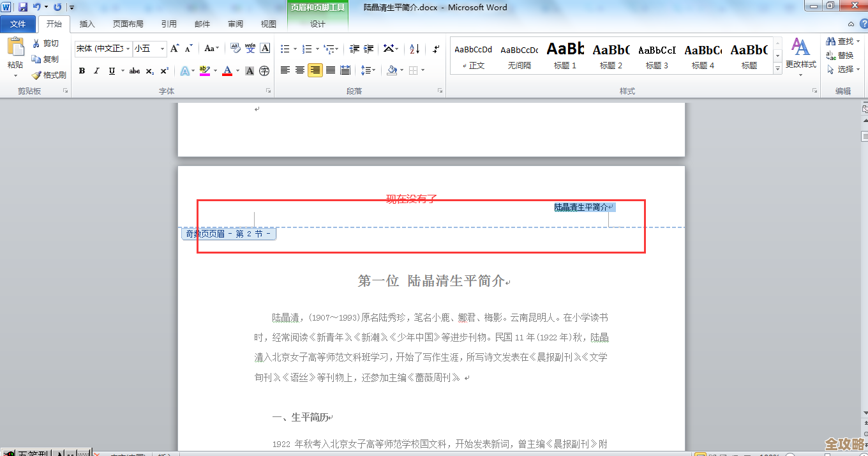
Task: Click the Sort icon in the paragraph group
Action: point(414,49)
